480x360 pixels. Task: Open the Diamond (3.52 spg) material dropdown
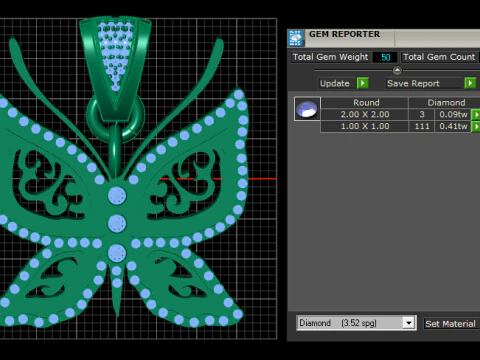pos(409,323)
